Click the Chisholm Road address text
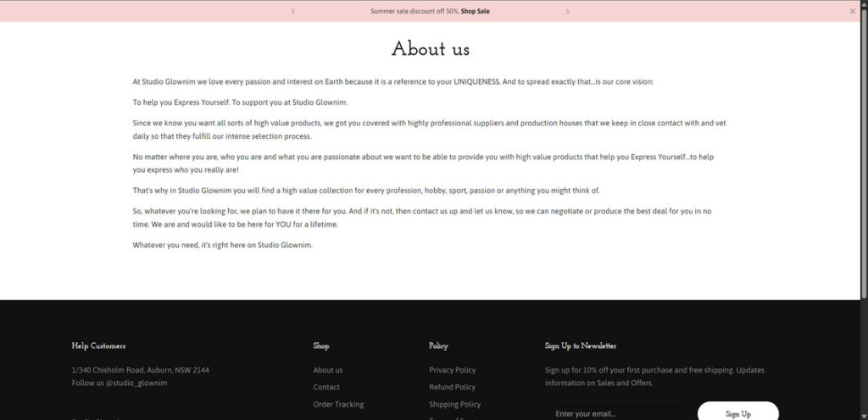868x420 pixels. point(141,370)
